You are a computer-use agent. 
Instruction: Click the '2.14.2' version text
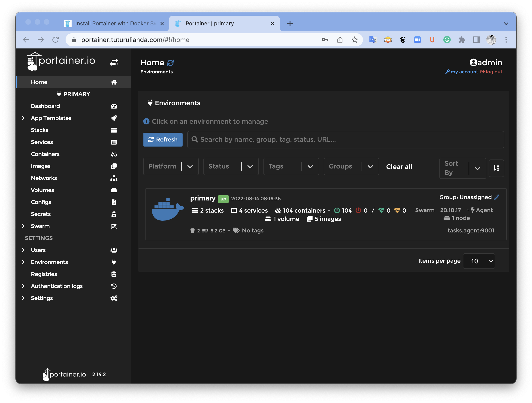pos(99,375)
